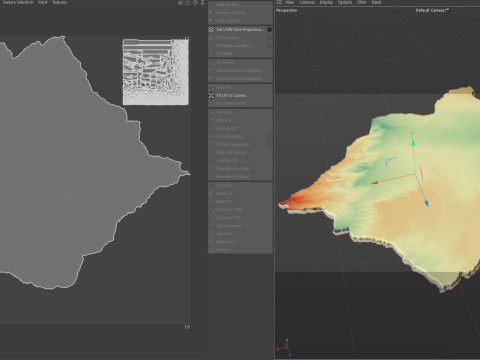This screenshot has width=480, height=360.
Task: Click the UV editor pin-down arrow icon
Action: [202, 2]
